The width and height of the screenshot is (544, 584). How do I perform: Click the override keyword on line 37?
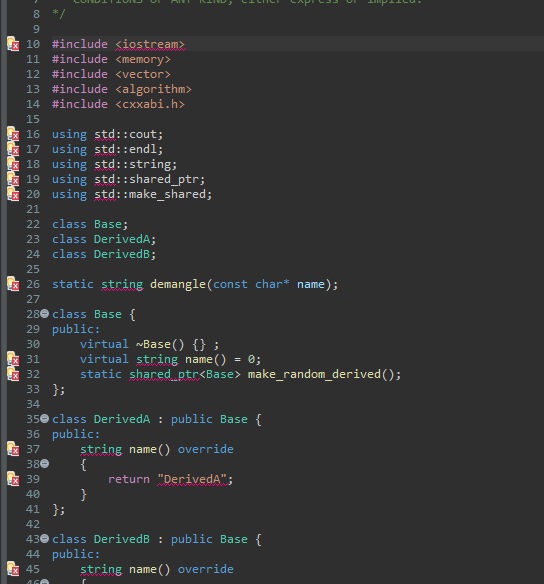point(205,449)
